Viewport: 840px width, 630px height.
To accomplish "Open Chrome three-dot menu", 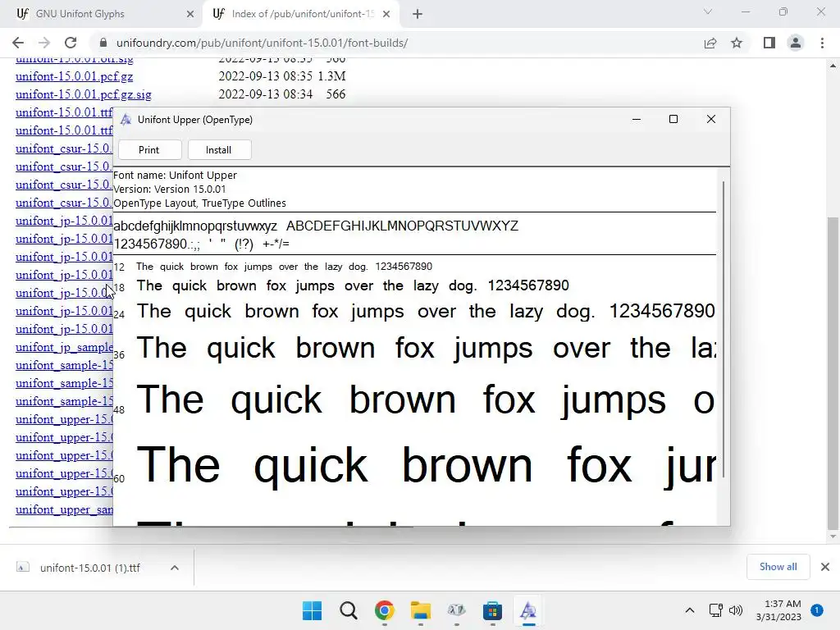I will 822,43.
